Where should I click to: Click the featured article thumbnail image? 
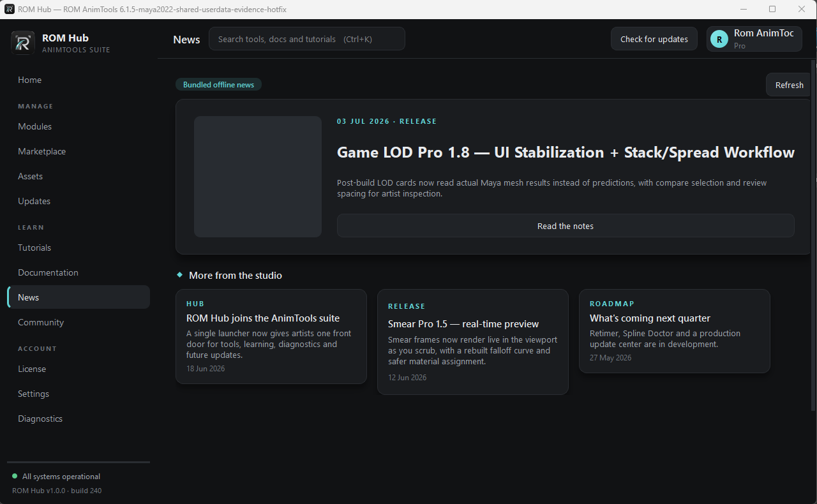[258, 177]
